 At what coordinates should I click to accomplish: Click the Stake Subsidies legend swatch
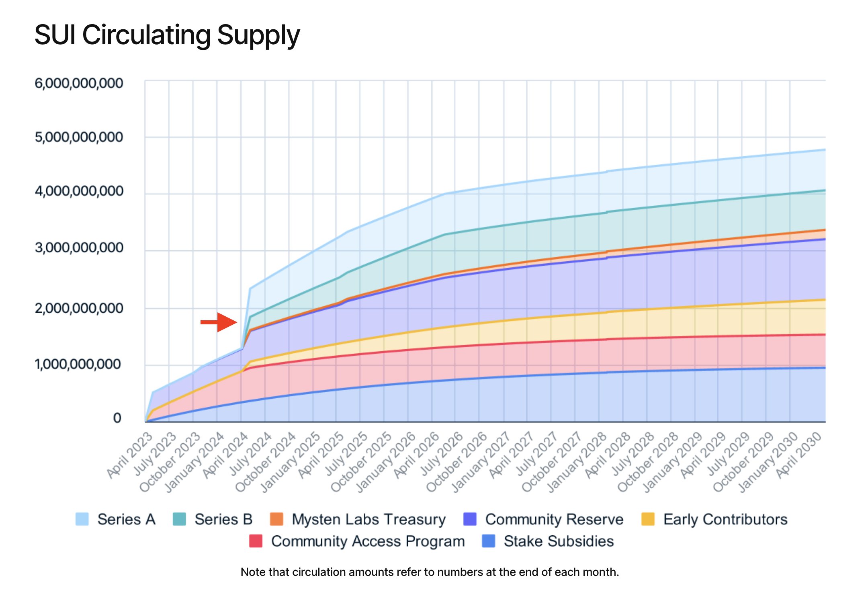click(x=488, y=541)
